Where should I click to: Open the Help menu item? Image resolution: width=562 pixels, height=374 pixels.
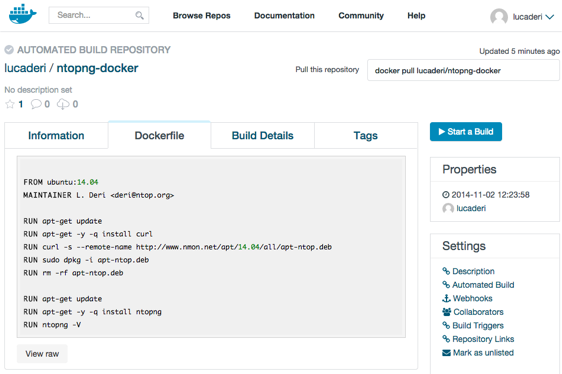click(x=416, y=16)
